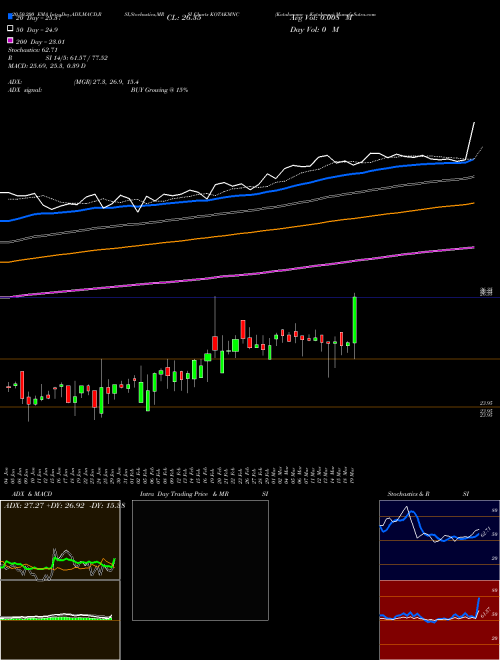Click the 'Stochastics & R' panel heading
Viewport: 500px width, 660px height.
(x=408, y=494)
